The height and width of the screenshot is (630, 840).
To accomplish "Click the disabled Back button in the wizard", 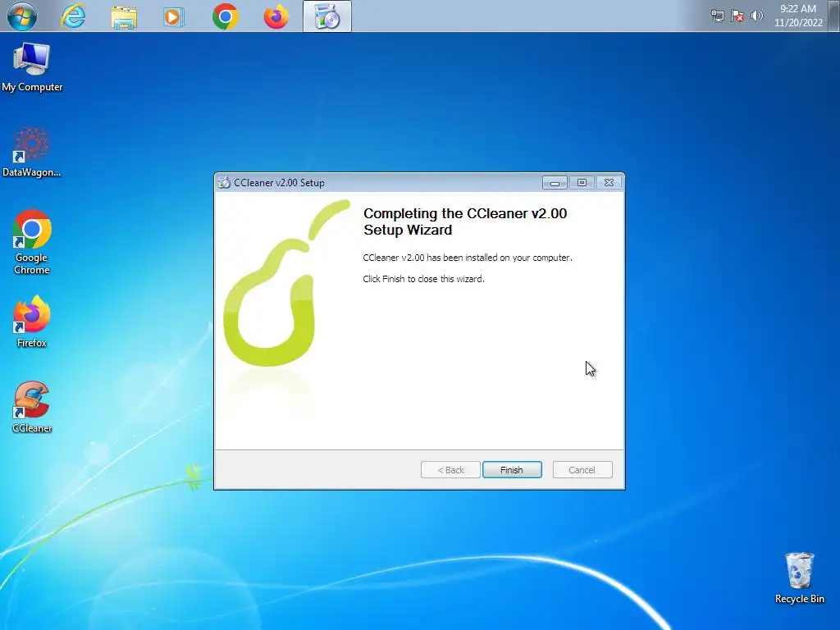I will 450,470.
